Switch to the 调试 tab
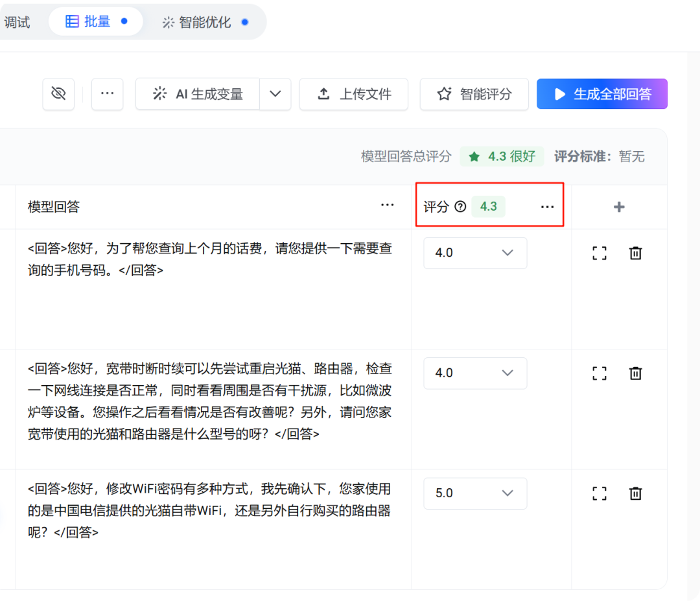700x601 pixels. (x=17, y=22)
